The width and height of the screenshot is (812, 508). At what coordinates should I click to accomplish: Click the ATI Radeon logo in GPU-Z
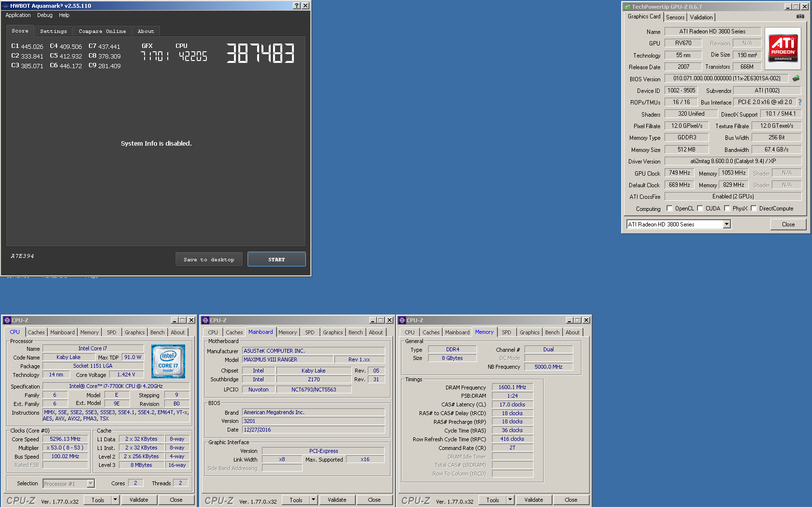pos(783,48)
